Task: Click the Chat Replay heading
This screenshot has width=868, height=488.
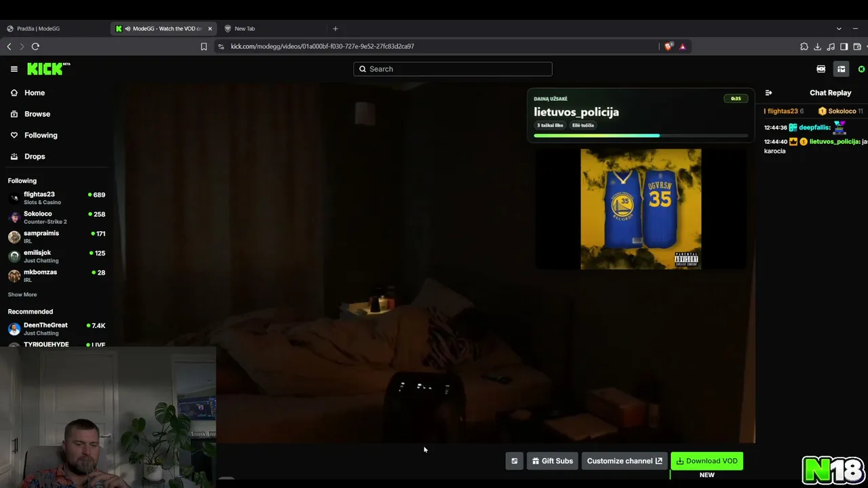Action: click(830, 93)
